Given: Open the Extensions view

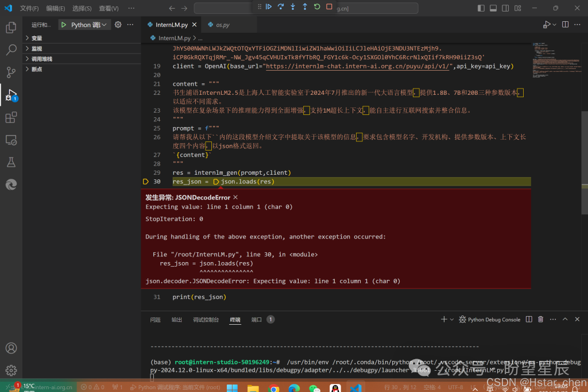Looking at the screenshot, I should tap(11, 117).
